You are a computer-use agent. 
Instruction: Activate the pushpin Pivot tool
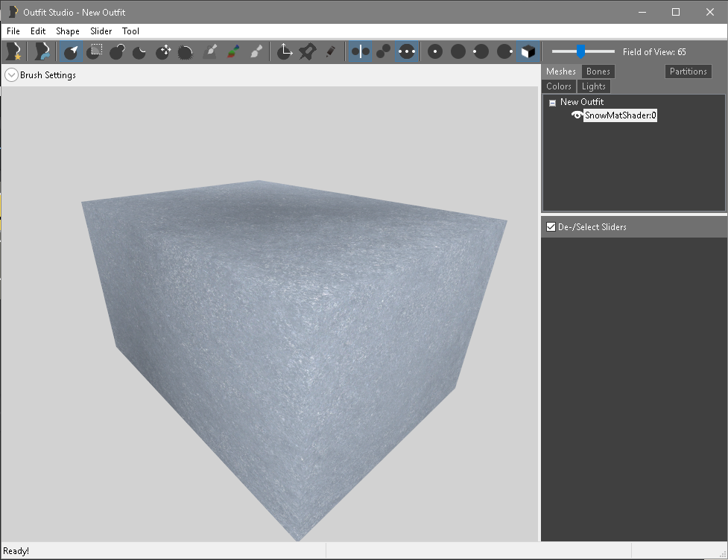(307, 51)
